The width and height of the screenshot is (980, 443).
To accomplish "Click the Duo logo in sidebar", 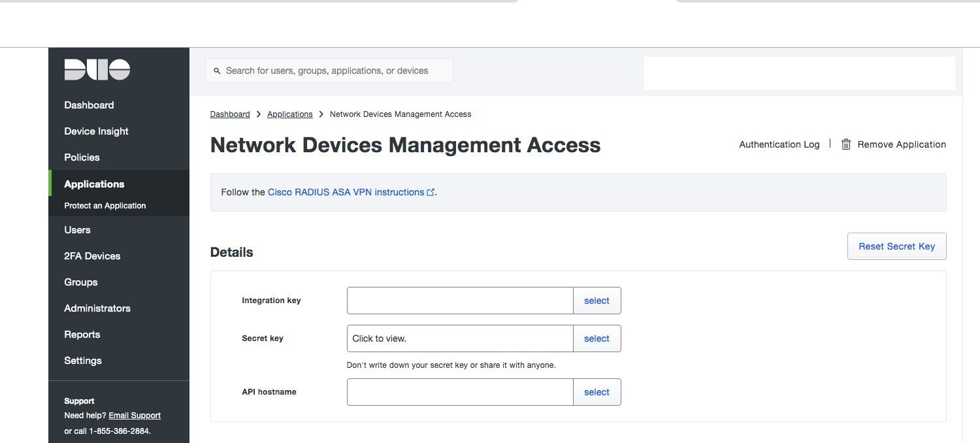I will (x=97, y=70).
